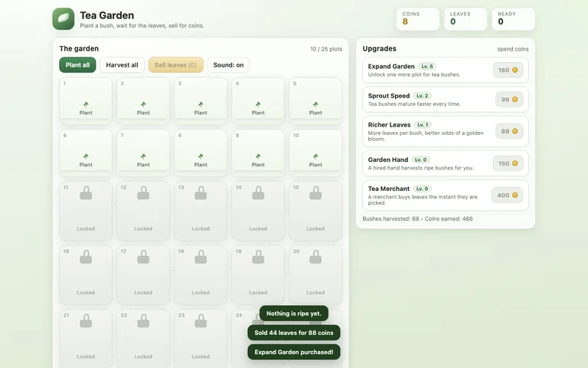Click the 'Bushes harvested: 68' stats text
The image size is (588, 368).
click(x=390, y=219)
